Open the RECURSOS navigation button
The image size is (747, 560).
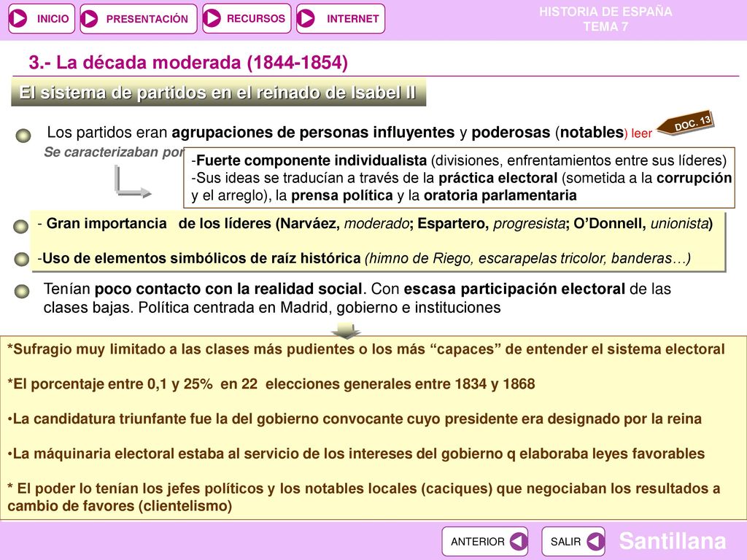click(247, 18)
